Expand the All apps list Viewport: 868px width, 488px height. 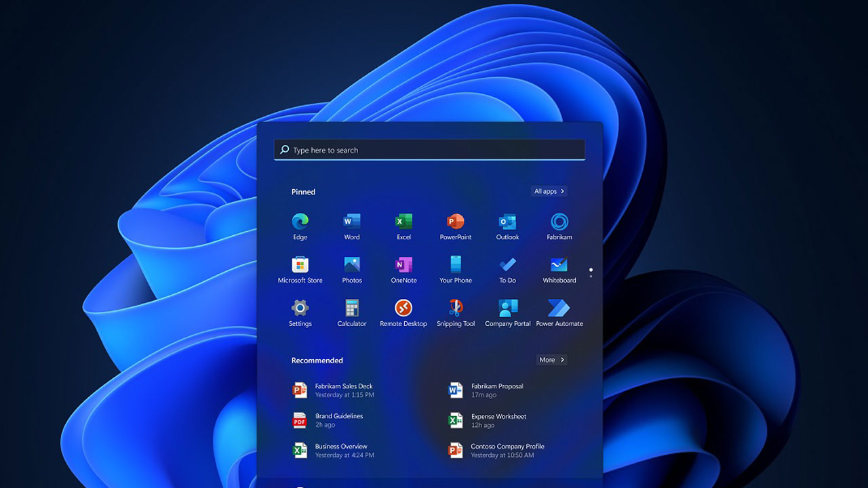coord(549,192)
